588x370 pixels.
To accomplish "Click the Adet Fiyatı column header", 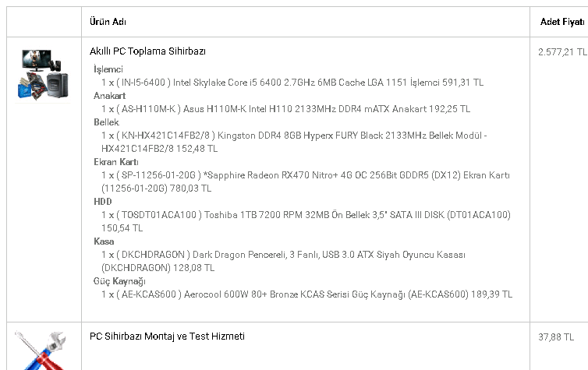I will click(561, 23).
